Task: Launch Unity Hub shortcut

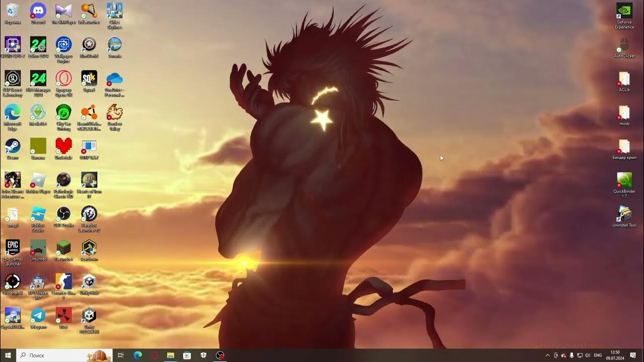Action: point(89,284)
